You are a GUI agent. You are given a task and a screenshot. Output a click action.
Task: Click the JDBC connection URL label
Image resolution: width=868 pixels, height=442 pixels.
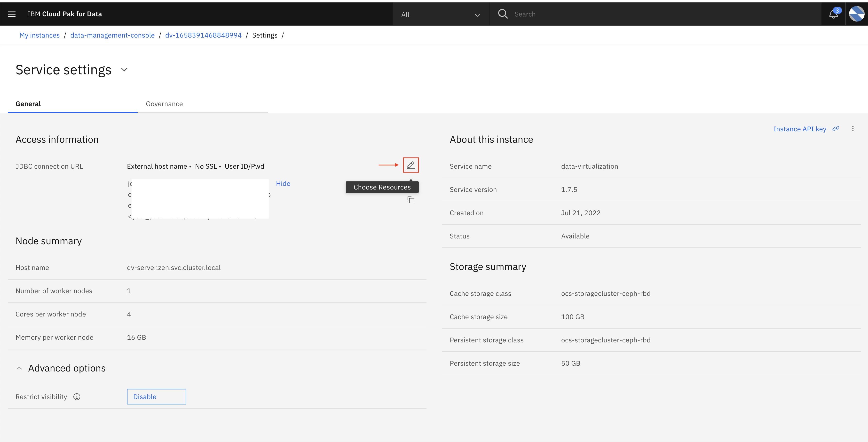pos(49,166)
